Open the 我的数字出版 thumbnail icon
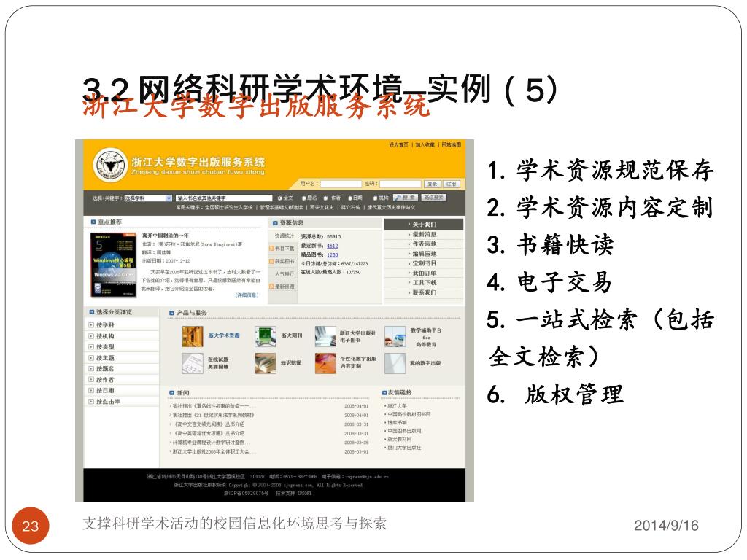747x560 pixels. coord(395,363)
